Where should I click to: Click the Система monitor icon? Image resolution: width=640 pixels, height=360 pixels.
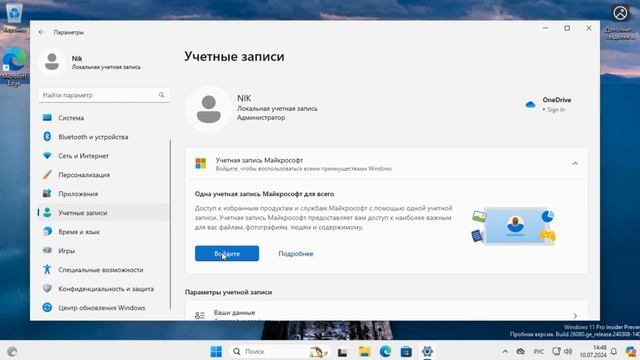point(47,118)
